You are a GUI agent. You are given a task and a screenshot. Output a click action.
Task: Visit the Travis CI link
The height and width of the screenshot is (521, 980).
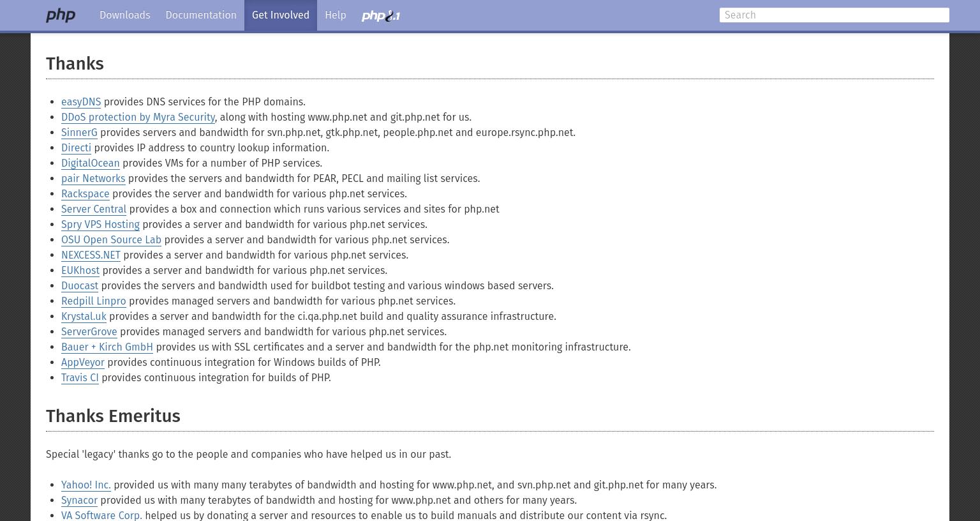pyautogui.click(x=80, y=378)
